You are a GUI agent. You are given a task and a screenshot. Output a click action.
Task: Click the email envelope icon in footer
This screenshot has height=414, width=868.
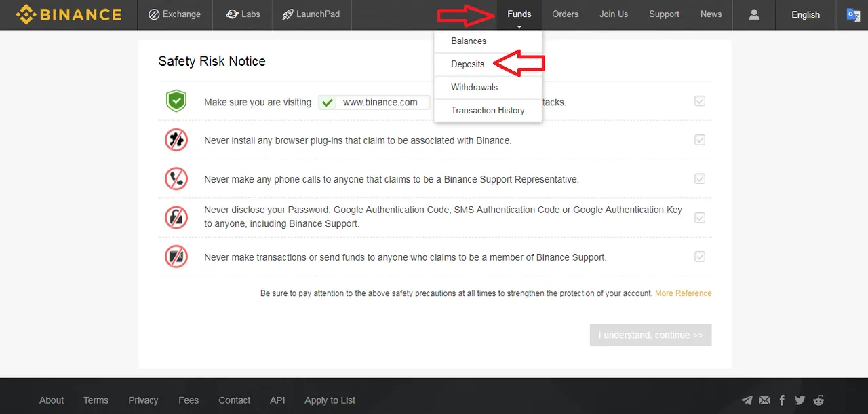click(x=764, y=400)
